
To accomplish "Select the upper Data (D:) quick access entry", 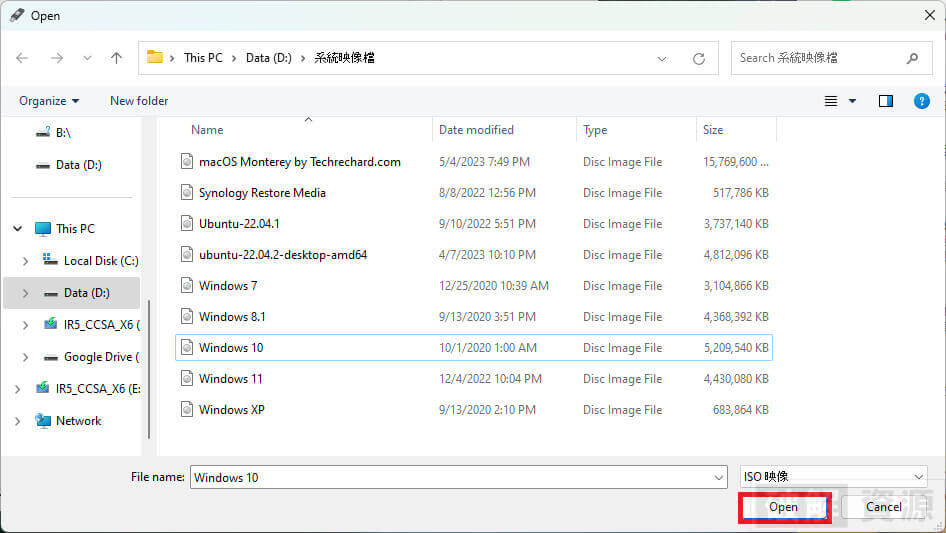I will click(78, 165).
